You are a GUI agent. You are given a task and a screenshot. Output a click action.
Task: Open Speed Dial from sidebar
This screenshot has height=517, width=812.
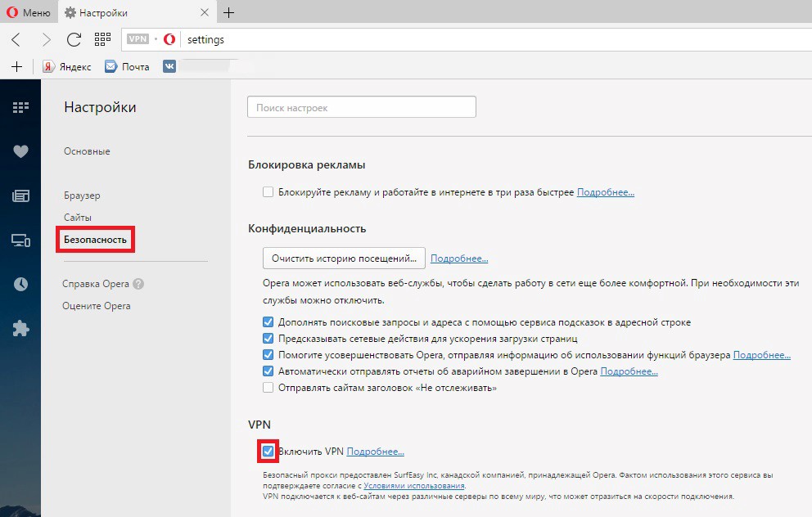click(x=20, y=107)
